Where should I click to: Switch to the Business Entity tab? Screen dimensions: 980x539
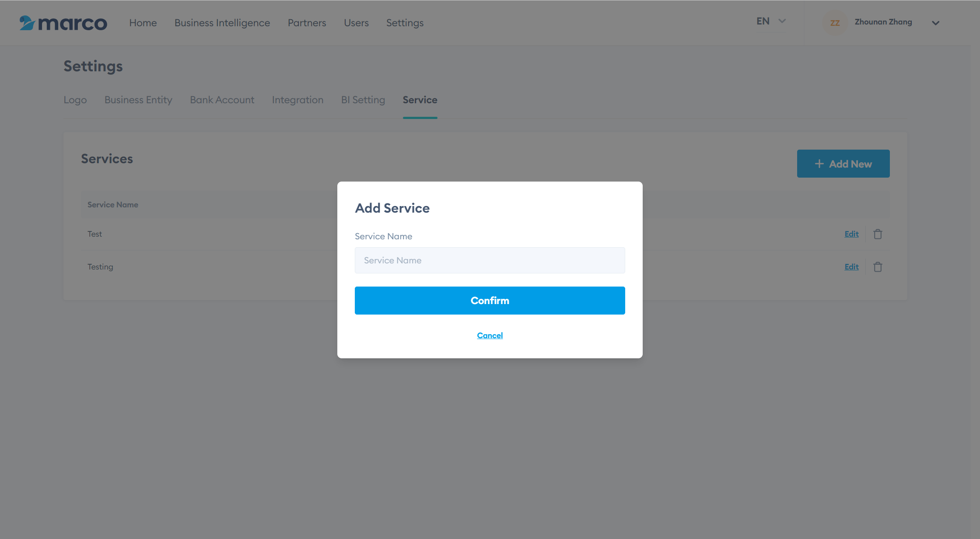(138, 100)
